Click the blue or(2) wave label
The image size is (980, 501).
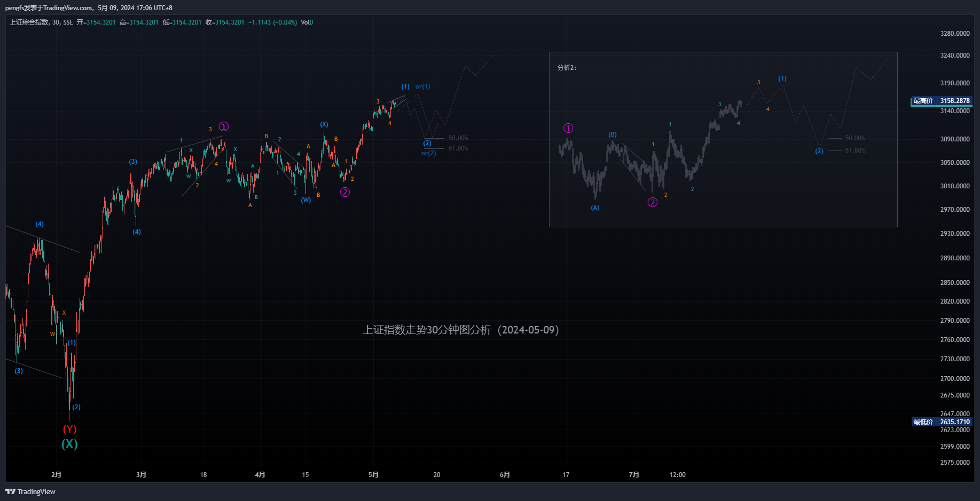tap(428, 153)
